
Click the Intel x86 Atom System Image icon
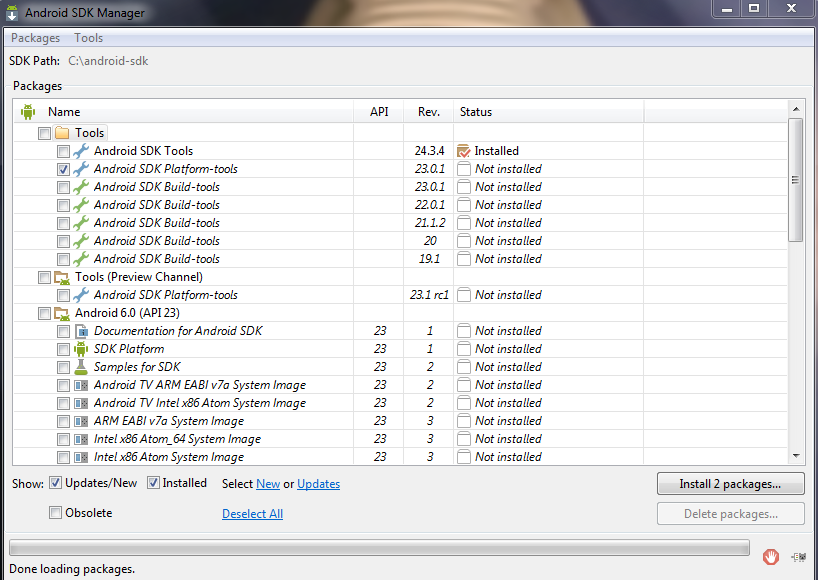pos(81,457)
